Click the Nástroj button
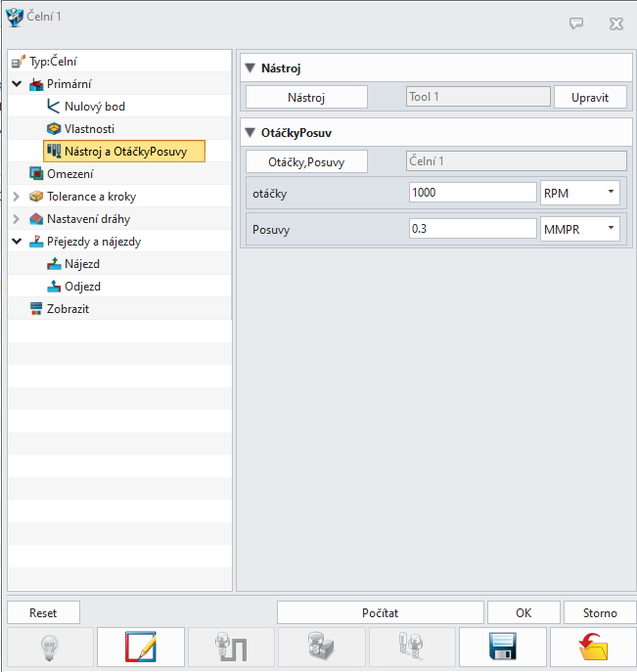The image size is (637, 672). point(306,97)
